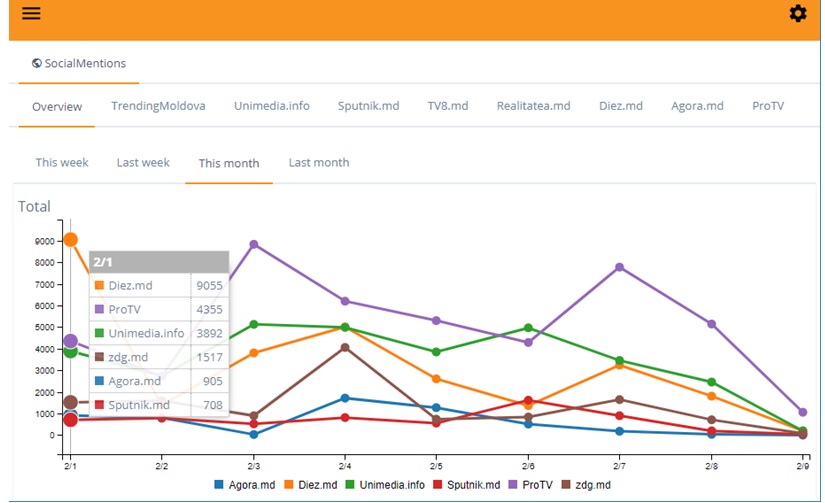Click the 2/5 label on x-axis
The height and width of the screenshot is (503, 825).
[x=436, y=466]
